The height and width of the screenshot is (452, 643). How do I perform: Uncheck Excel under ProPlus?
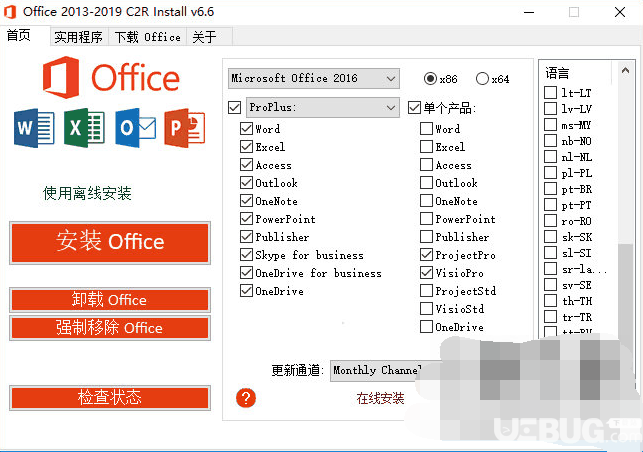[x=246, y=147]
